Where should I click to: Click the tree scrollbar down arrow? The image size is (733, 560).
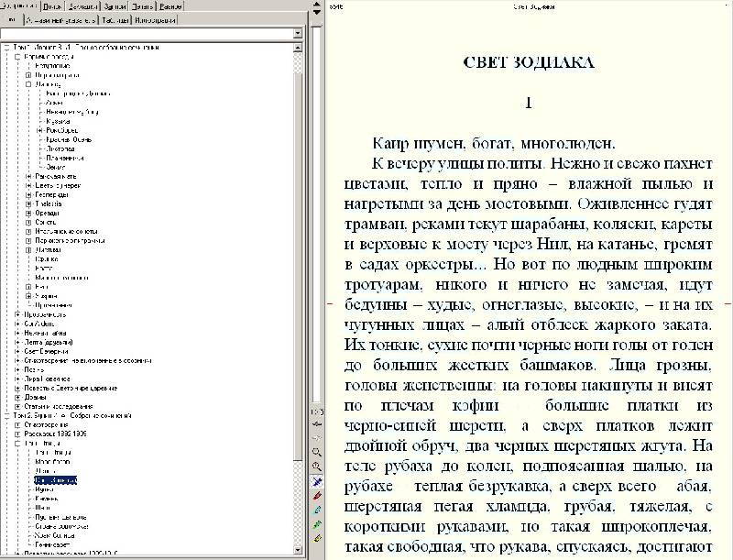[298, 550]
